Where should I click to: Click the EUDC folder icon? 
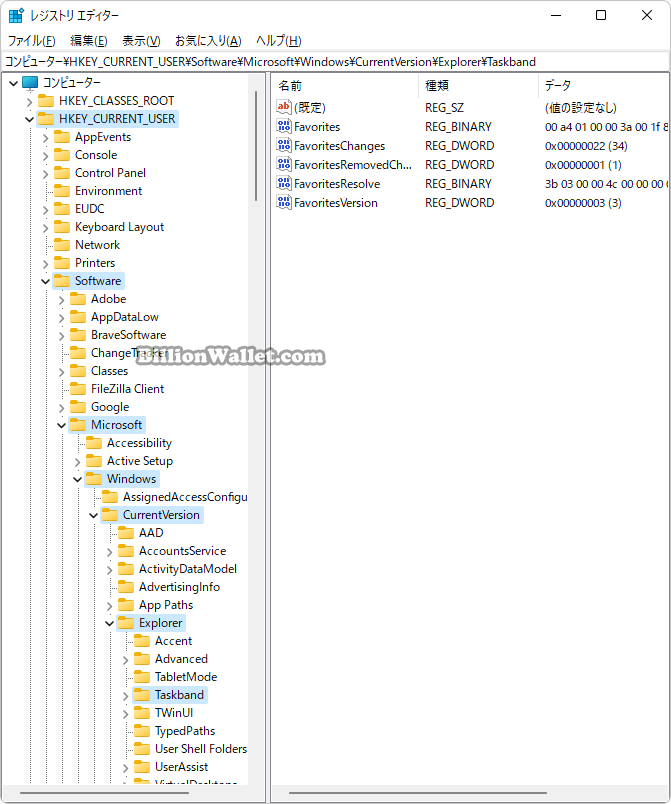(x=62, y=209)
